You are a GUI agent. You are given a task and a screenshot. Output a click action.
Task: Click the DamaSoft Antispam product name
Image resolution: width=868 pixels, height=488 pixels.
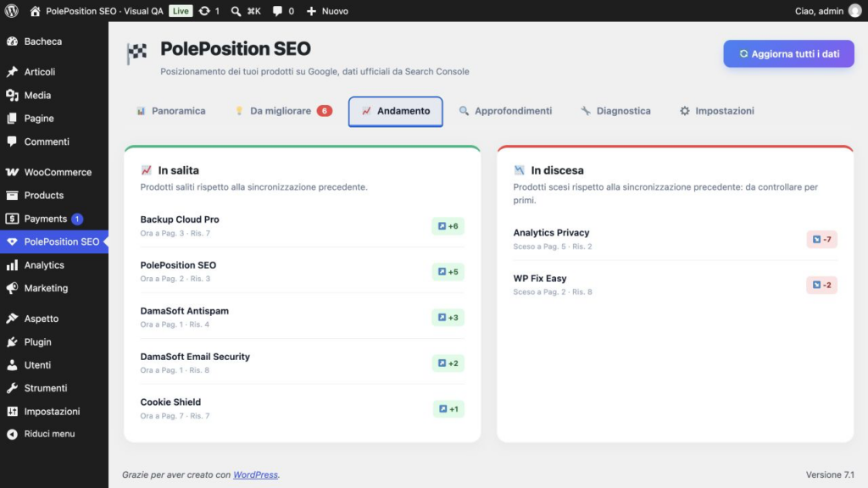[x=184, y=311]
